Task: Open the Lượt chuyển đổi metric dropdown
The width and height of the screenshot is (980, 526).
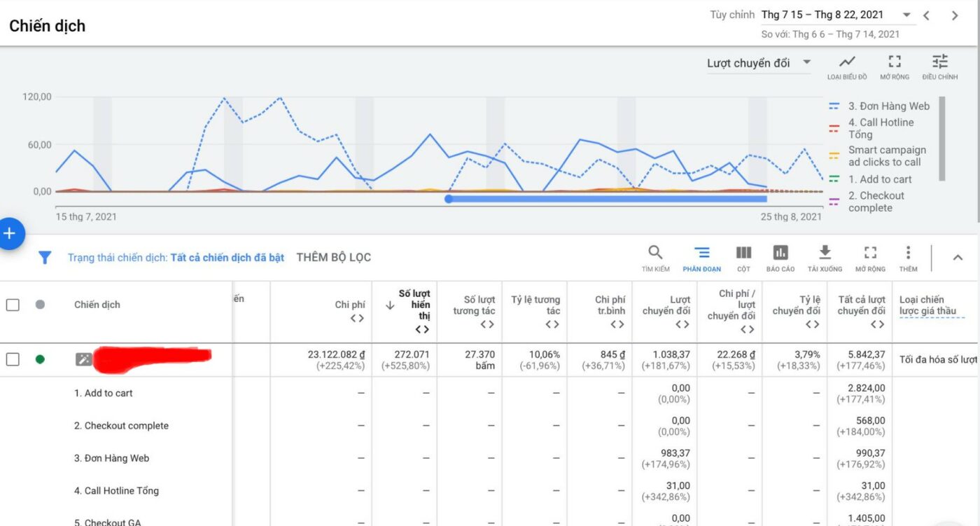Action: click(x=759, y=63)
